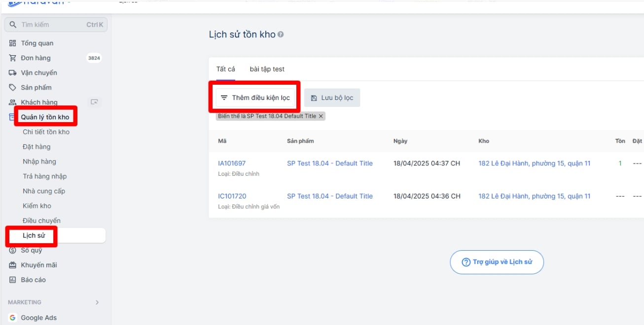Select the Tất cả tab
This screenshot has height=325, width=644.
pos(226,69)
